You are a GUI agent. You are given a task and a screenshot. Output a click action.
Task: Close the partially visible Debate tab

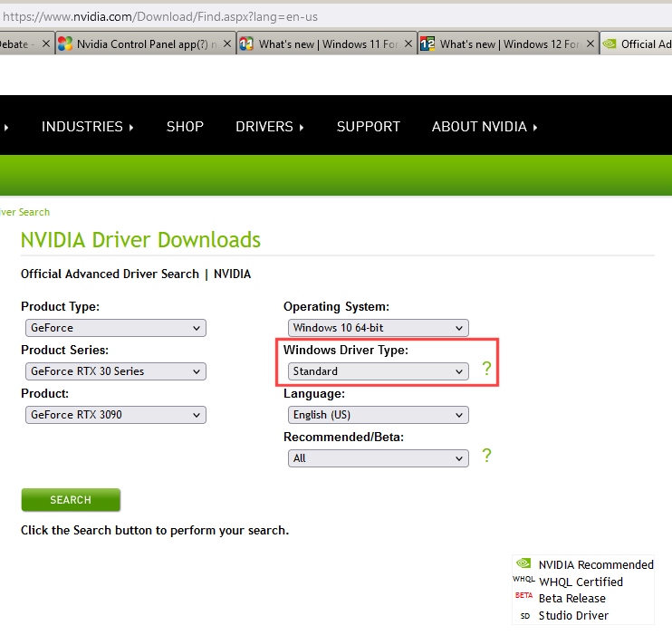(x=46, y=43)
